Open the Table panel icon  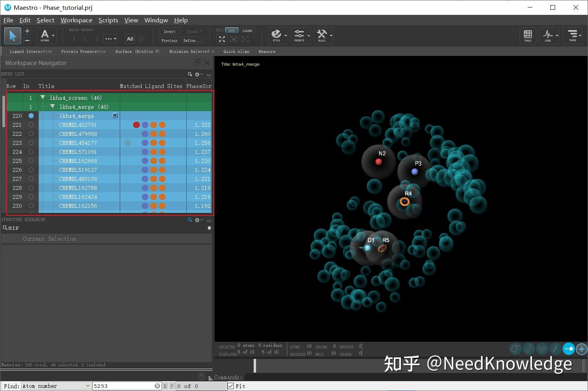click(528, 36)
